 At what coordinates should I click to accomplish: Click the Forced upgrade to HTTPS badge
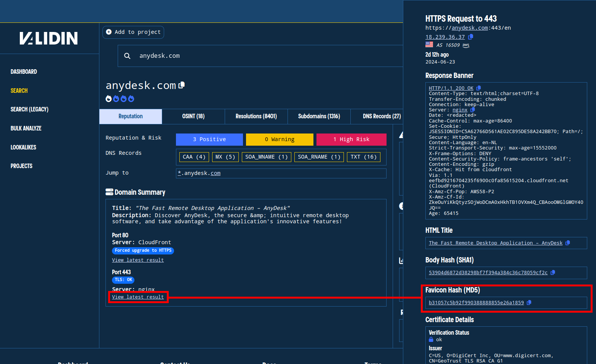pos(143,251)
